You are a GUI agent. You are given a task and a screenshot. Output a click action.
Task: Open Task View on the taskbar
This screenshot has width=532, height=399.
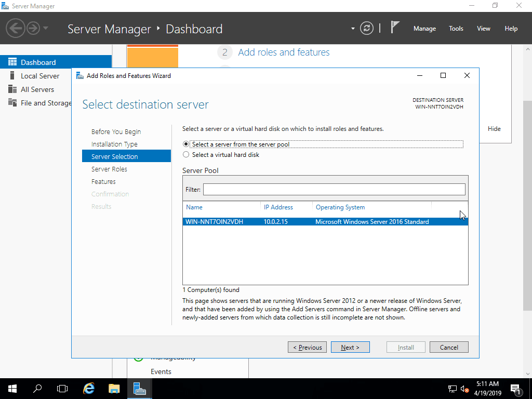(62, 389)
